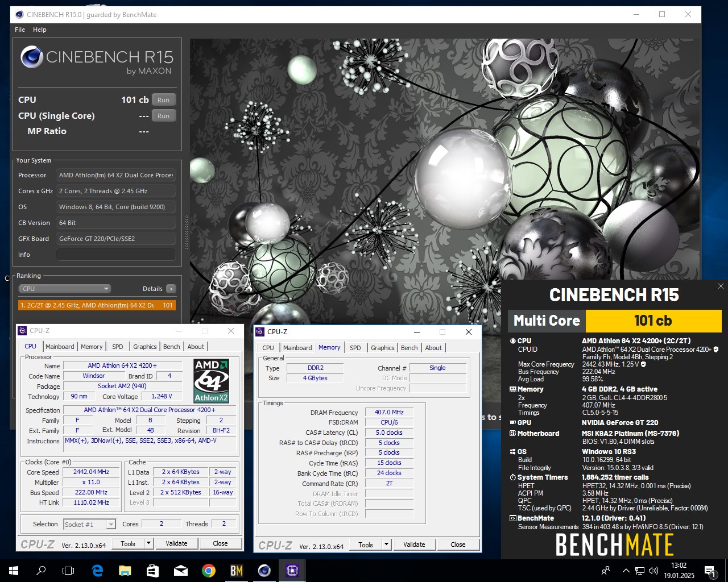728x582 pixels.
Task: Run the CPU Single Core benchmark
Action: coord(164,116)
